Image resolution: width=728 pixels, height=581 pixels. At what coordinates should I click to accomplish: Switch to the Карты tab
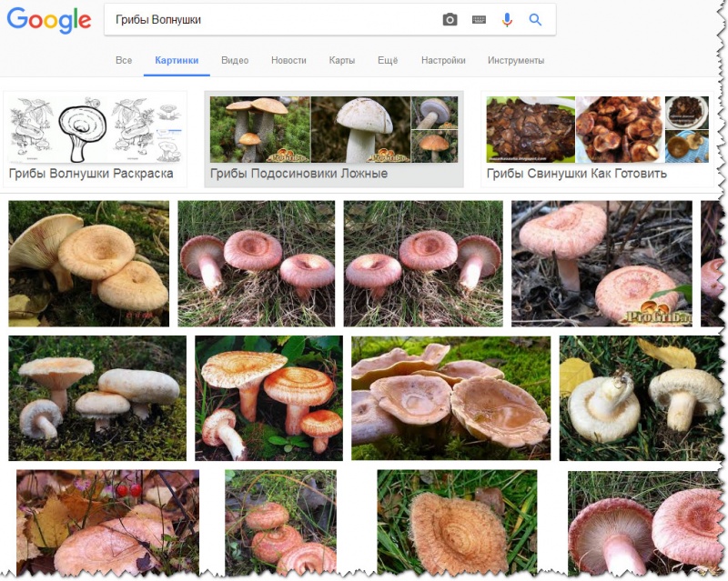[342, 60]
